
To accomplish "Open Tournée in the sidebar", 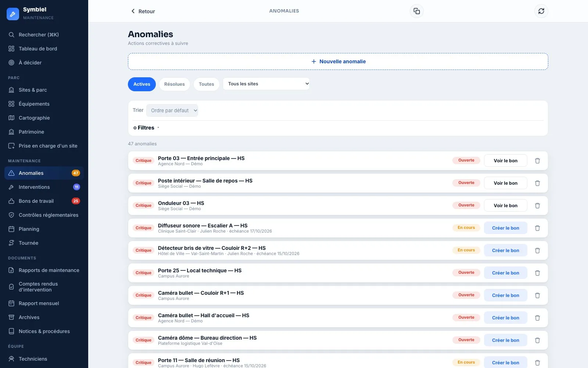I will [44, 243].
